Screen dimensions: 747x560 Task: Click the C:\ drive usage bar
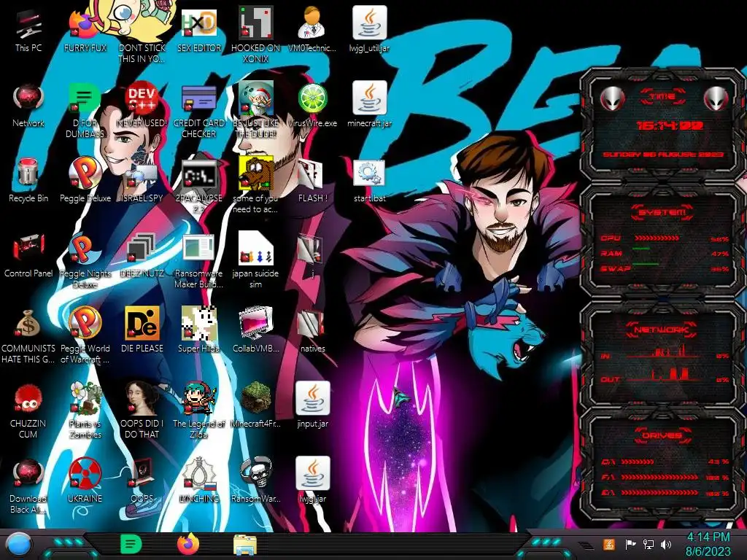coord(637,462)
